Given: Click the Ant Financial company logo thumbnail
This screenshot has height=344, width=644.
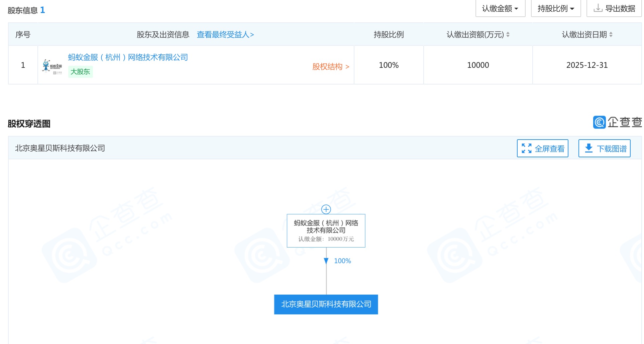Looking at the screenshot, I should (52, 66).
